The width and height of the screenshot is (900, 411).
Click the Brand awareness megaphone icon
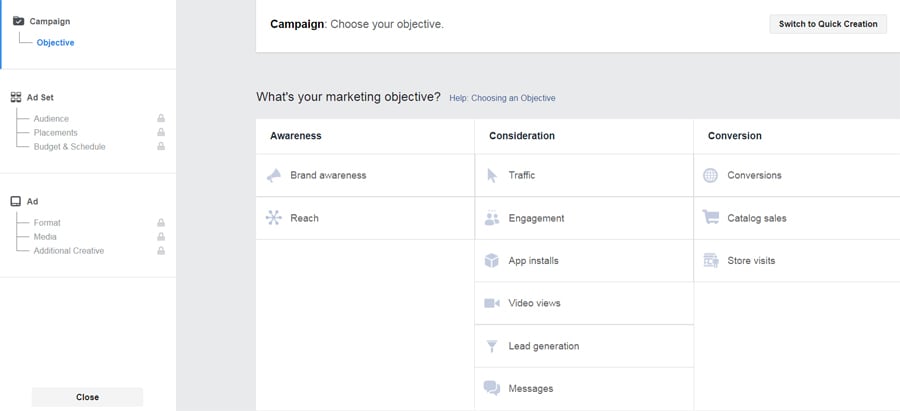(x=274, y=176)
